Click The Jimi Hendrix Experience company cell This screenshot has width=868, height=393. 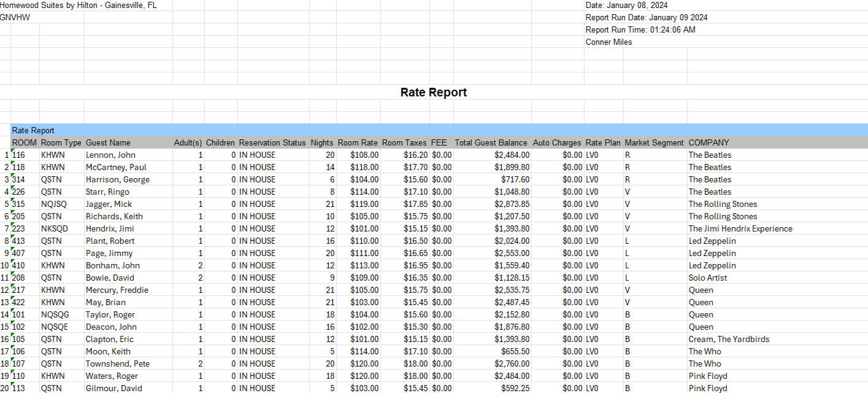(x=740, y=228)
